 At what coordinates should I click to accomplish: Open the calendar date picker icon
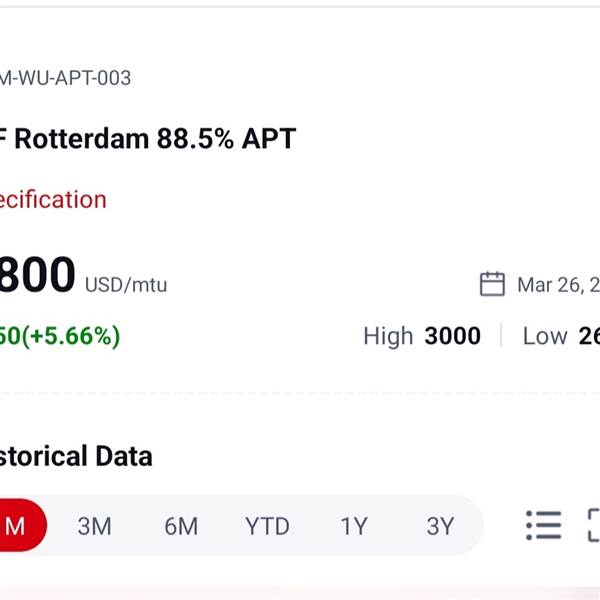click(x=492, y=284)
